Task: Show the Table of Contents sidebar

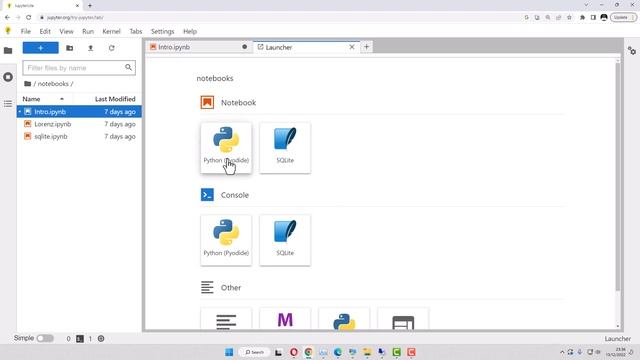Action: (8, 104)
